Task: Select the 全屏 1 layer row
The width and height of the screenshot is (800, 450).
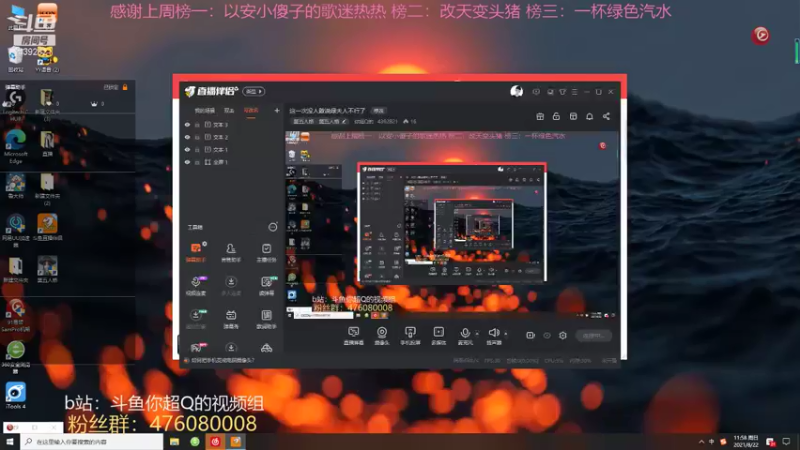Action: click(x=232, y=162)
